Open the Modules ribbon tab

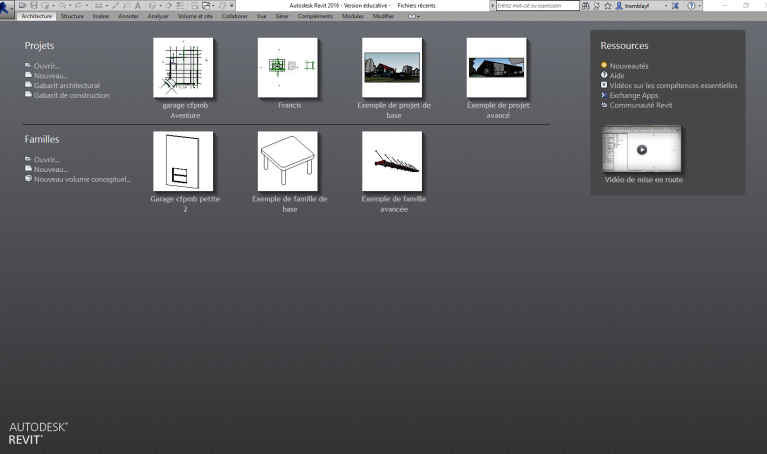coord(353,16)
